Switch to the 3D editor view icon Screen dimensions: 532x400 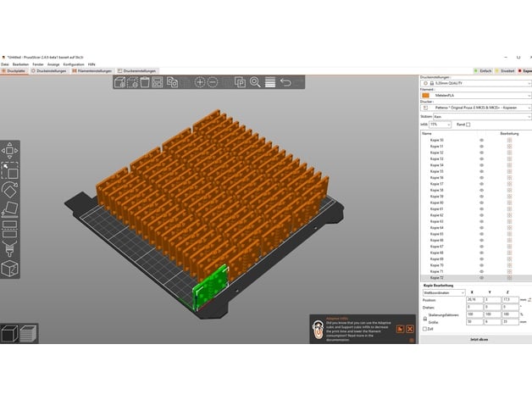9,333
